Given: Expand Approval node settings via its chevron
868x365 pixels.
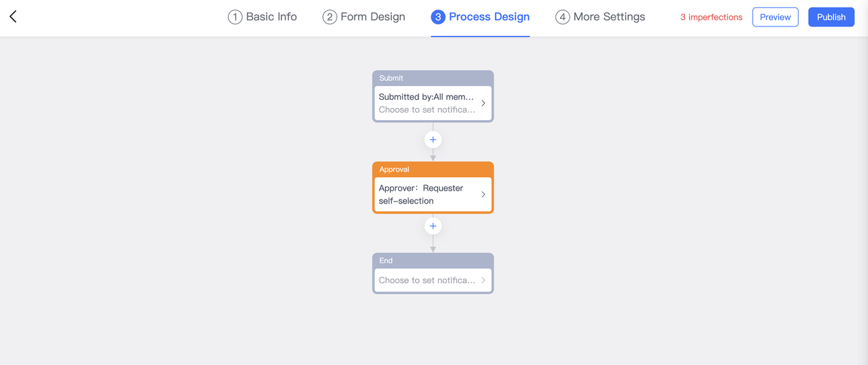Looking at the screenshot, I should pyautogui.click(x=484, y=194).
